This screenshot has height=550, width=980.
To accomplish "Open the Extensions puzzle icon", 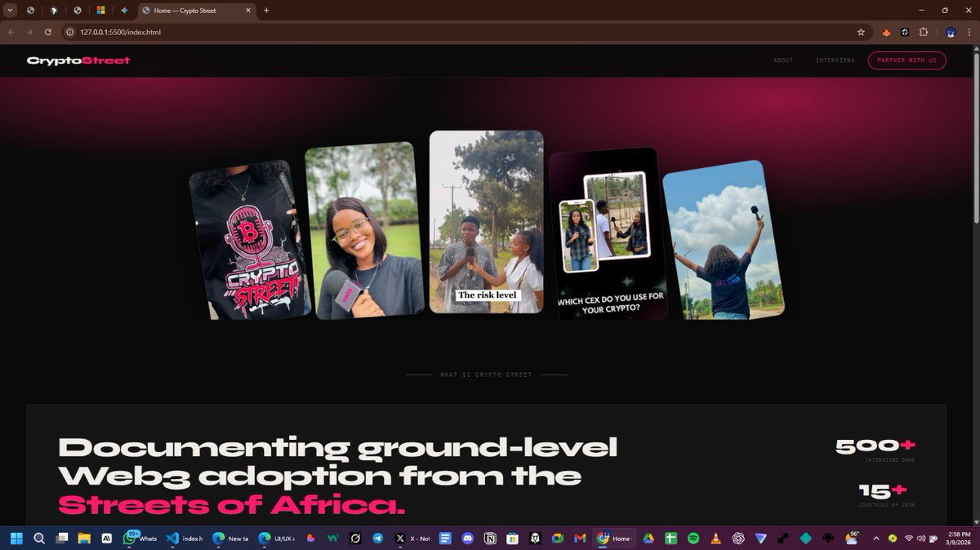I will (x=924, y=32).
